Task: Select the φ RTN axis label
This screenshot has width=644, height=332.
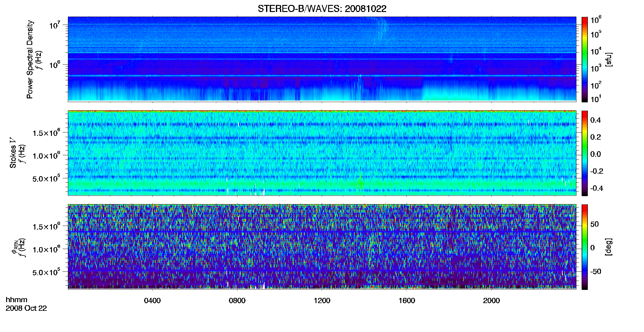Action: pyautogui.click(x=14, y=248)
